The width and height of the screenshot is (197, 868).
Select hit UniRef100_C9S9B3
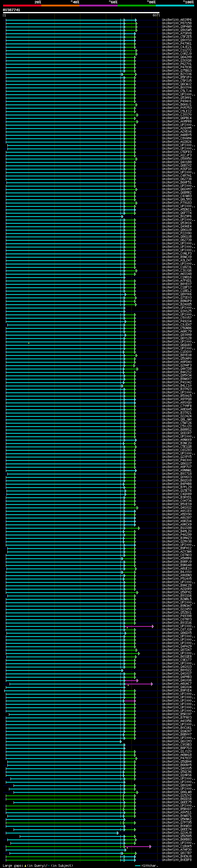pyautogui.click(x=176, y=744)
